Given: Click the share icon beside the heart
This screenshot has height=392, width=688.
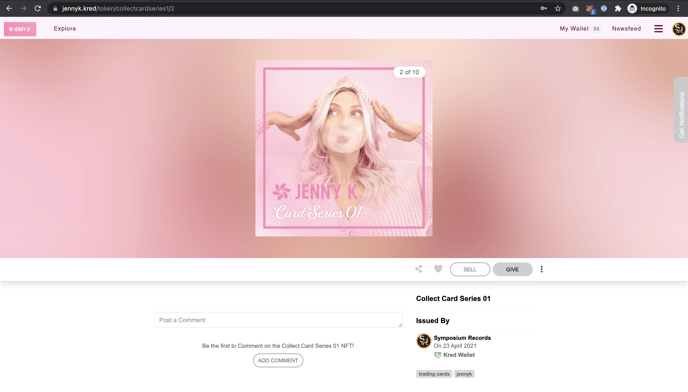Looking at the screenshot, I should click(x=419, y=269).
